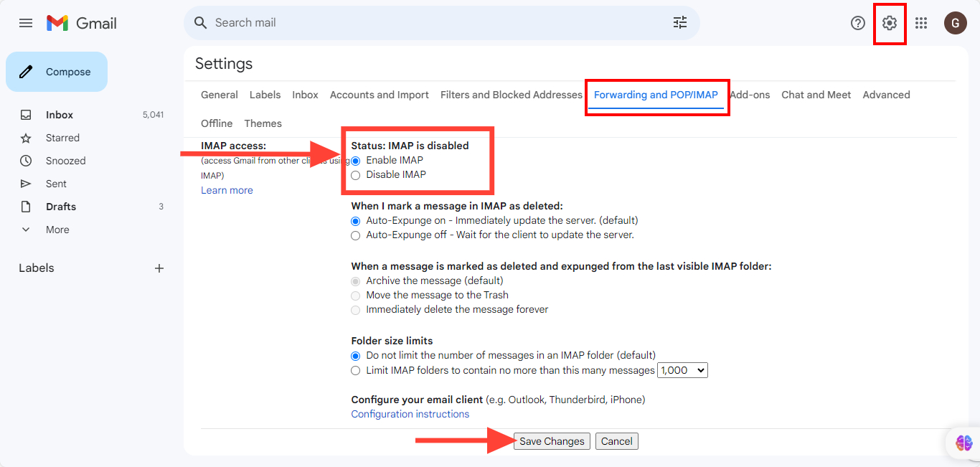Switch to the General settings tab

click(220, 95)
